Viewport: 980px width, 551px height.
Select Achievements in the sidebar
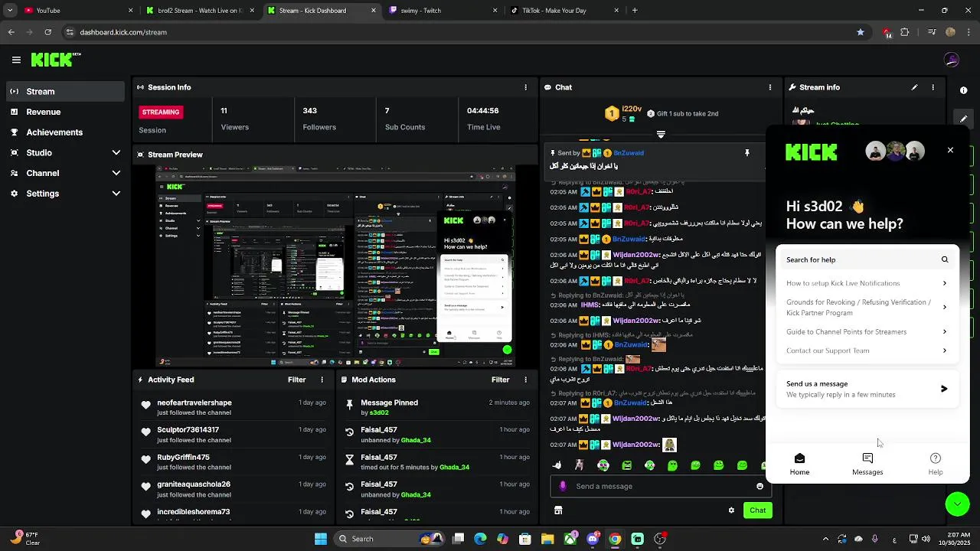pos(65,132)
